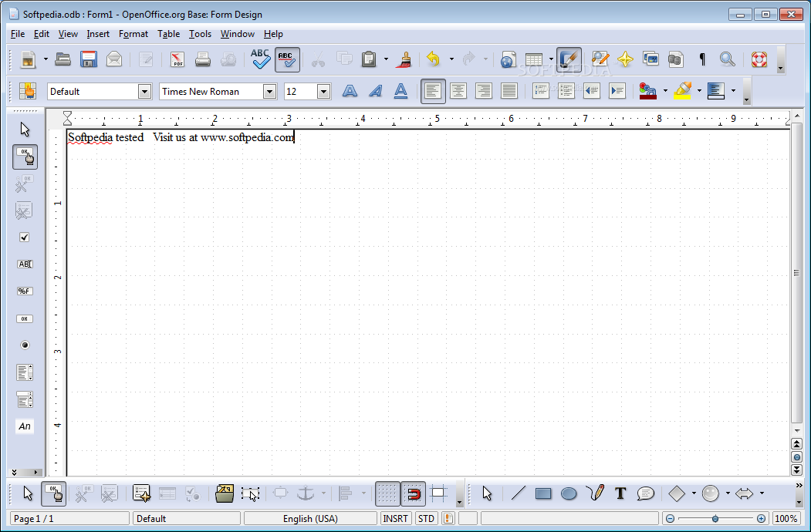The image size is (811, 532).
Task: Open the Insert menu
Action: click(x=98, y=34)
